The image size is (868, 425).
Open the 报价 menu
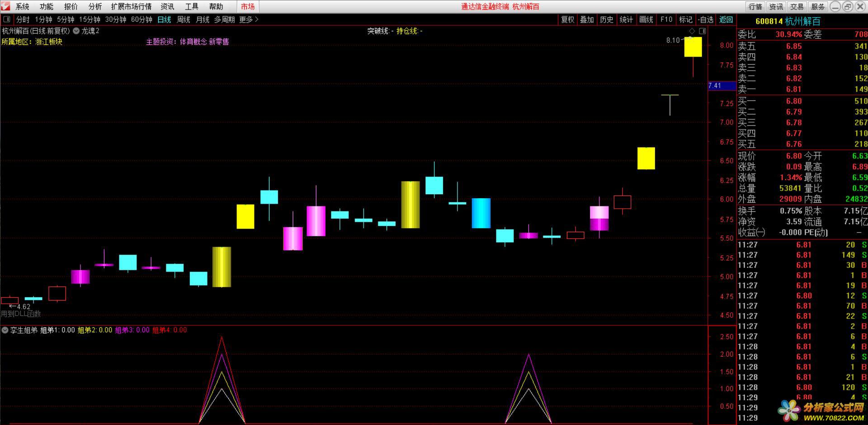coord(71,6)
